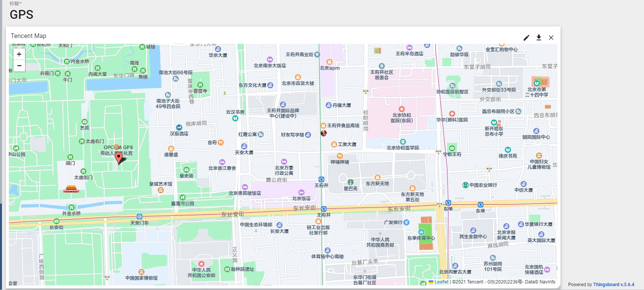Click the 广发银行 bank icon
Viewport: 644px width, 290px height.
407,222
